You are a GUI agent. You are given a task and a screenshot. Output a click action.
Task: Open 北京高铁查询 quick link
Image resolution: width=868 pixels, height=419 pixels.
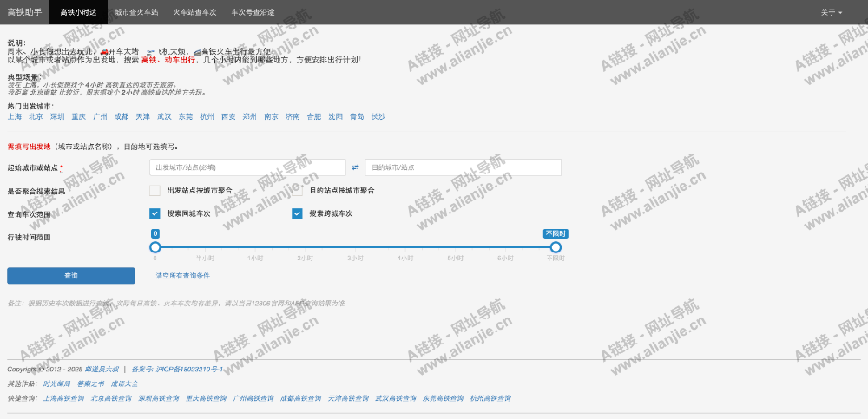point(111,398)
